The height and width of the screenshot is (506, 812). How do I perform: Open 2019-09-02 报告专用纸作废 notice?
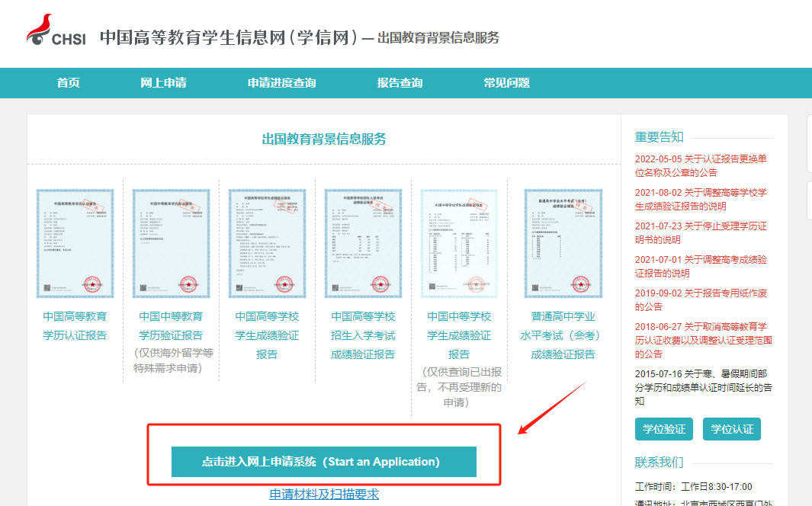[x=701, y=300]
